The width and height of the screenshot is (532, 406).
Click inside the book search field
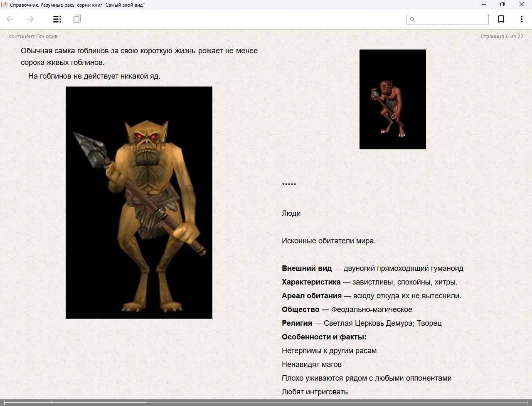pos(451,20)
